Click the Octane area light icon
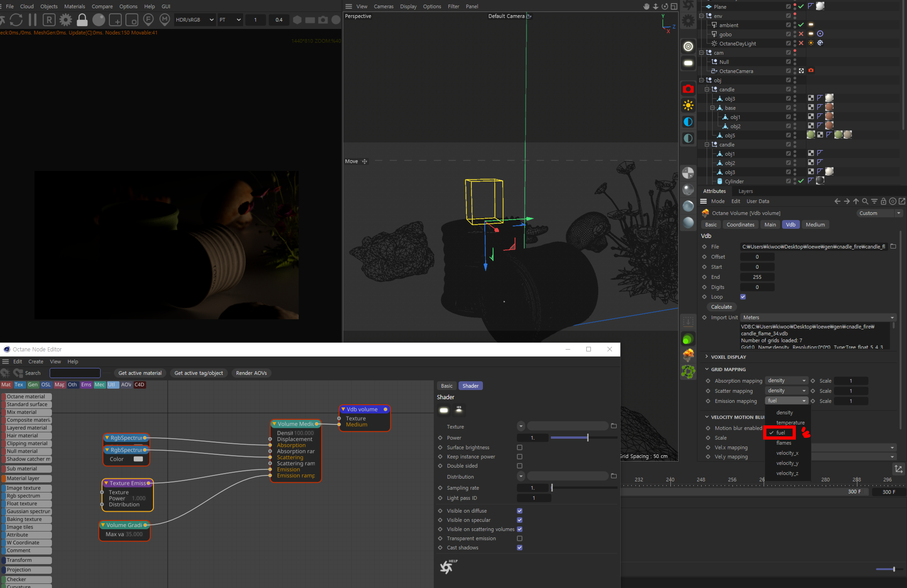Image resolution: width=907 pixels, height=588 pixels. click(688, 63)
